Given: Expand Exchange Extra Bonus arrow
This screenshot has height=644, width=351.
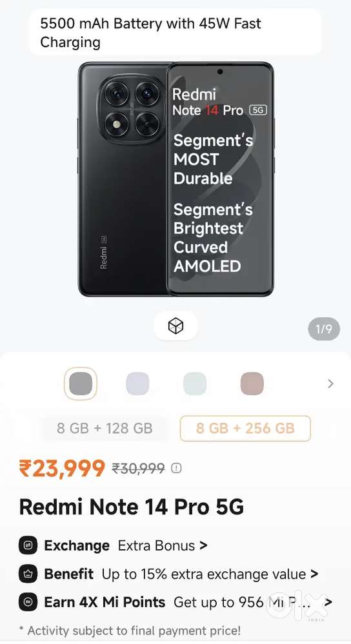Looking at the screenshot, I should click(203, 546).
